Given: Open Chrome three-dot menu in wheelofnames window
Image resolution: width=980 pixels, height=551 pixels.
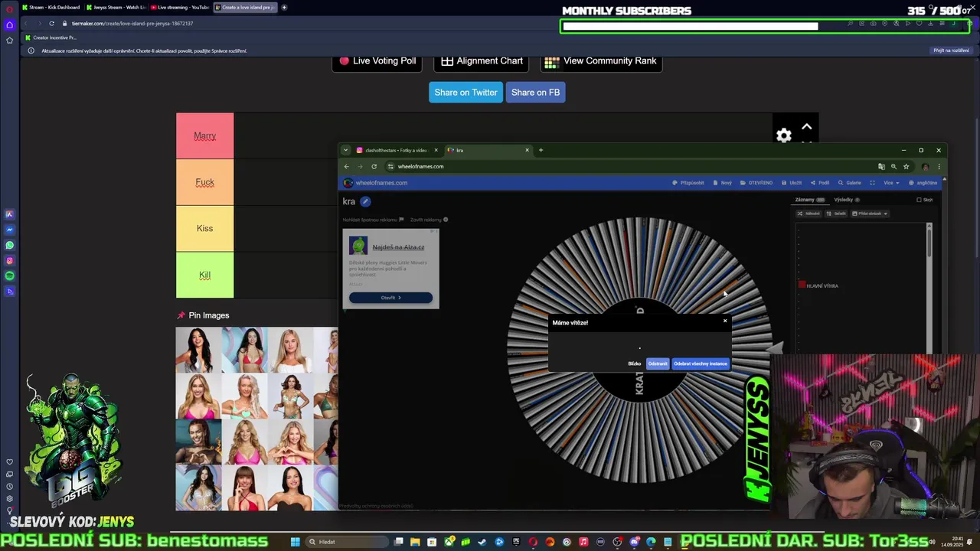Looking at the screenshot, I should (939, 166).
